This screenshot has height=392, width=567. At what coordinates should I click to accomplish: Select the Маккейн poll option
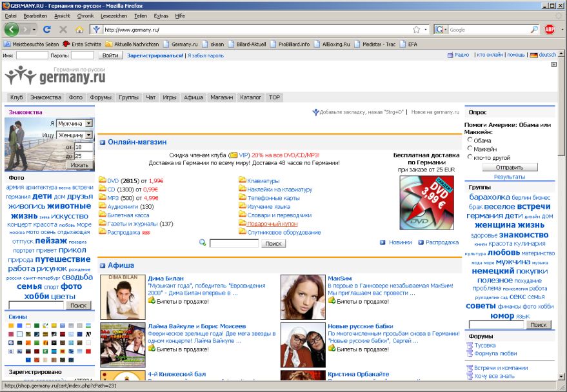tap(470, 148)
